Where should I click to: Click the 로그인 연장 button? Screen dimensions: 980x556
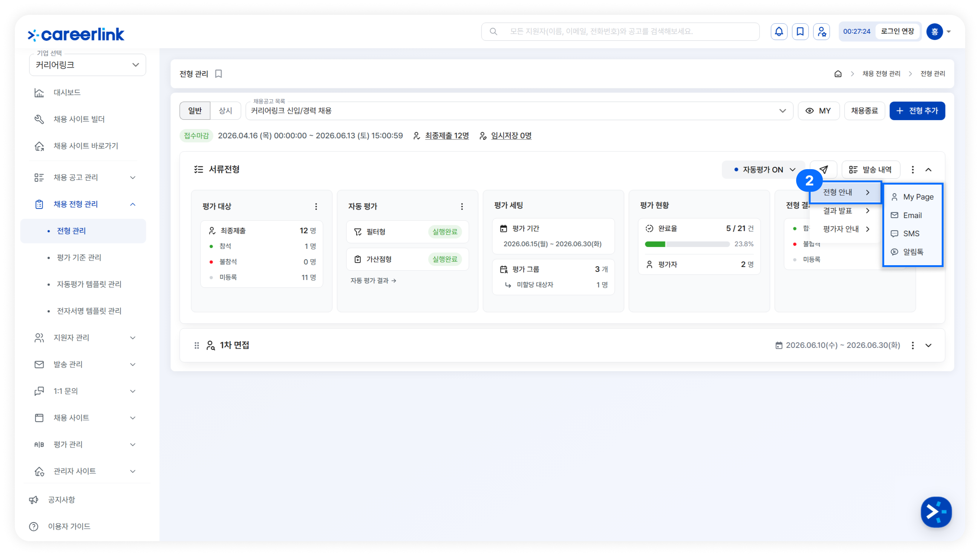[x=897, y=31]
